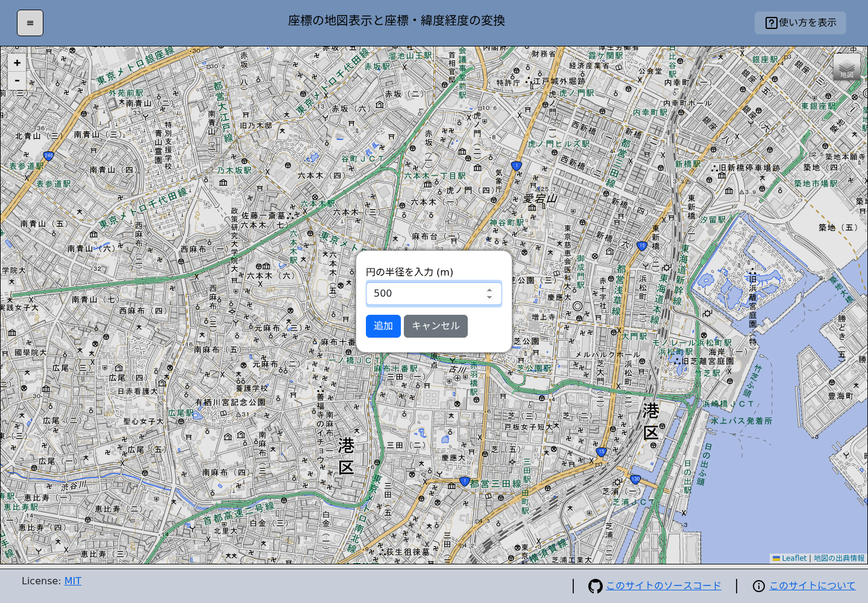The width and height of the screenshot is (868, 603).
Task: Click the 愛宕山 label on the map
Action: (x=540, y=198)
